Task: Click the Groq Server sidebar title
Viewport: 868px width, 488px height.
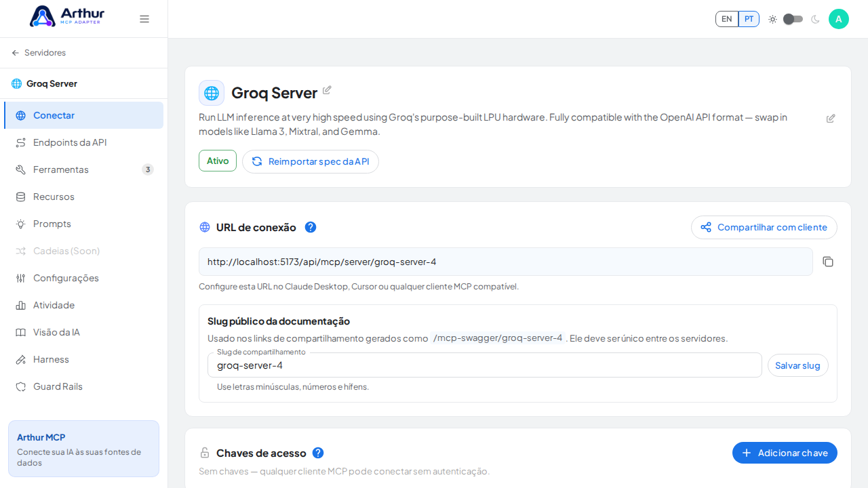Action: click(x=52, y=83)
